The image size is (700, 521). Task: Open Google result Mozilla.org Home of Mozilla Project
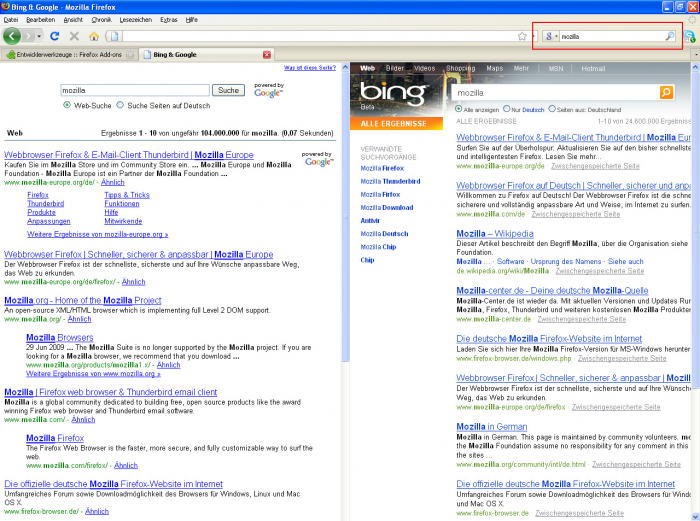click(x=83, y=300)
